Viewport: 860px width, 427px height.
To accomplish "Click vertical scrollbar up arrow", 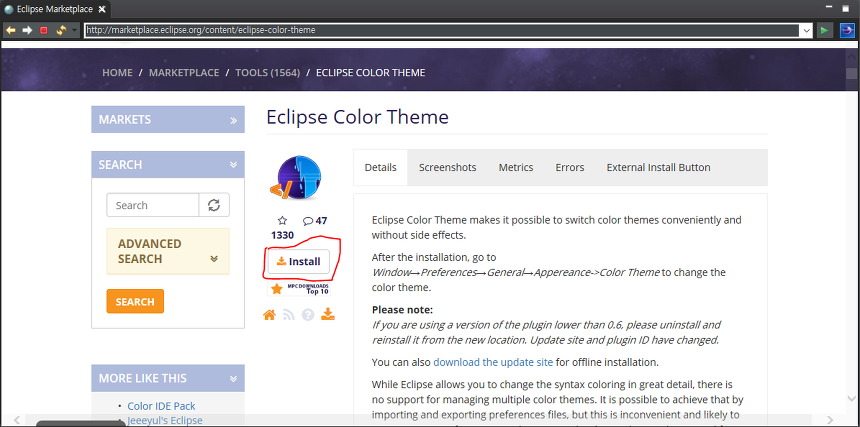I will (851, 56).
